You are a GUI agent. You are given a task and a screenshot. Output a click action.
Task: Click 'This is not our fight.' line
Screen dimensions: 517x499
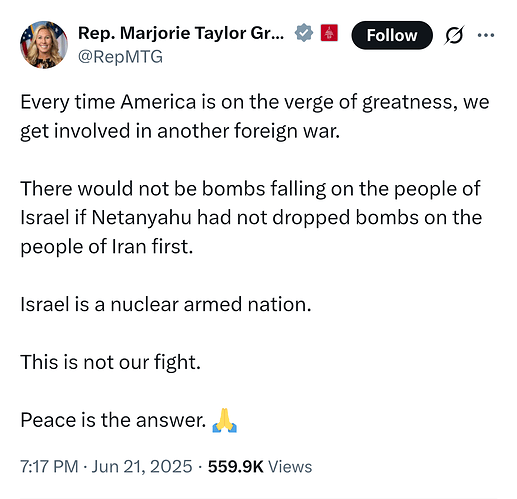point(110,362)
